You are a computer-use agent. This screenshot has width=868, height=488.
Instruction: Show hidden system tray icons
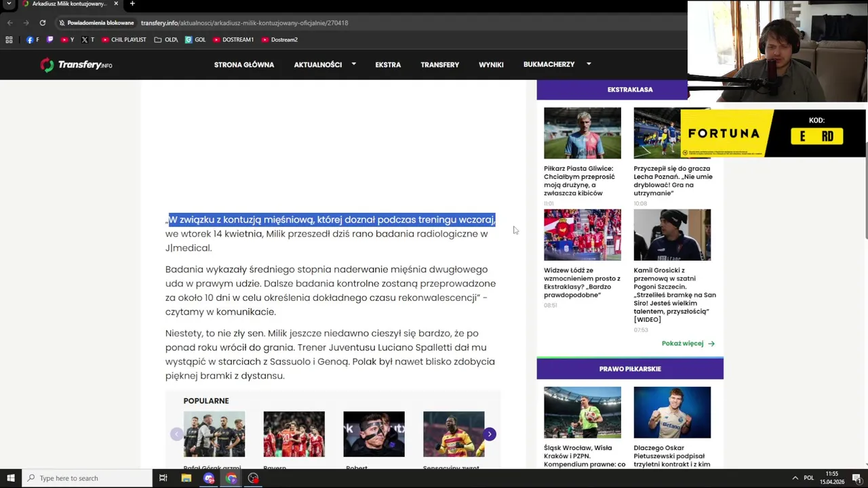click(795, 478)
